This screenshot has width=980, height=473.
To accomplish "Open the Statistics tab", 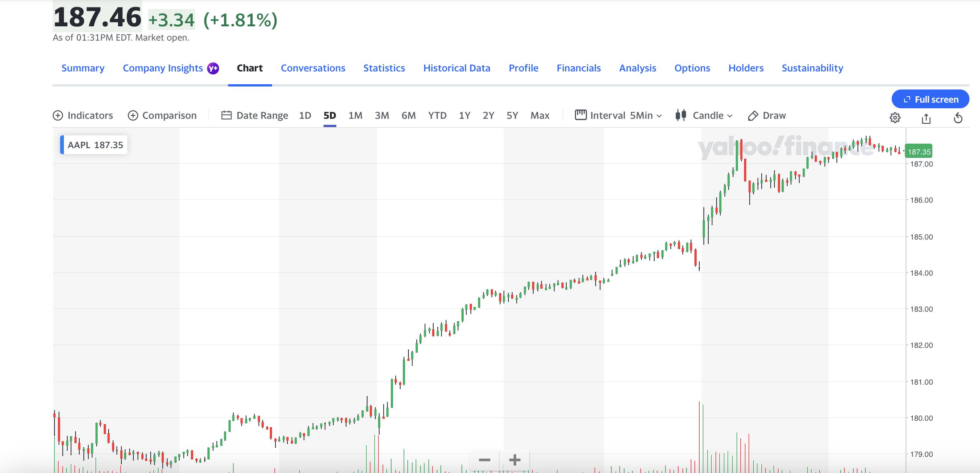I will tap(384, 68).
